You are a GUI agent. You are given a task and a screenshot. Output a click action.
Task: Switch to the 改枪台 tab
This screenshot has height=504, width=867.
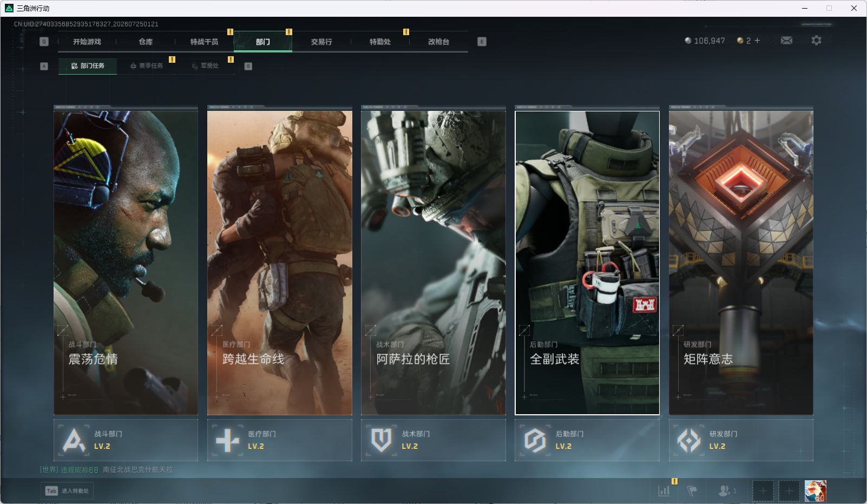438,42
